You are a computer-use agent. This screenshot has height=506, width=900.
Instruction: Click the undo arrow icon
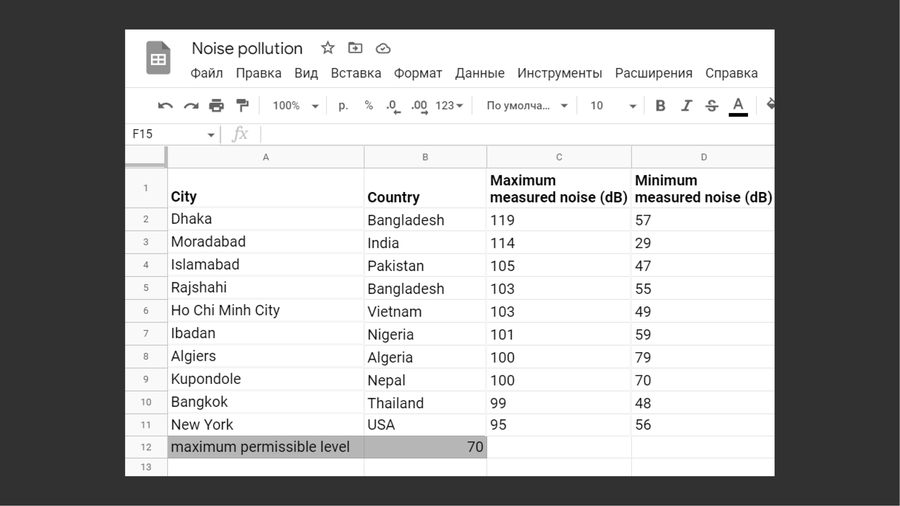(165, 105)
